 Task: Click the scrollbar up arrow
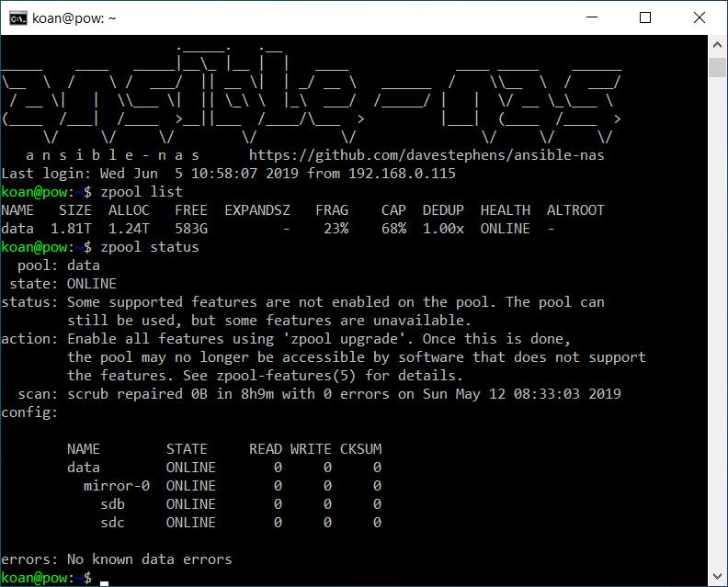(717, 45)
